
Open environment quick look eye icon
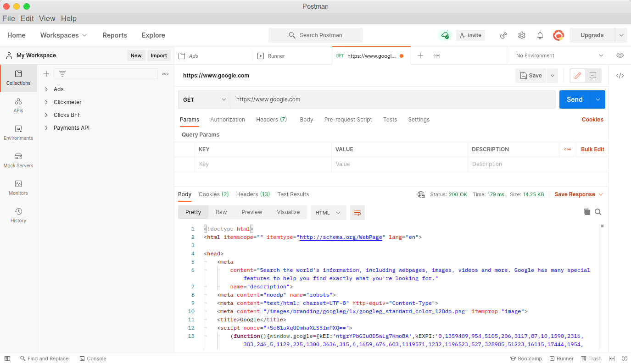(620, 55)
